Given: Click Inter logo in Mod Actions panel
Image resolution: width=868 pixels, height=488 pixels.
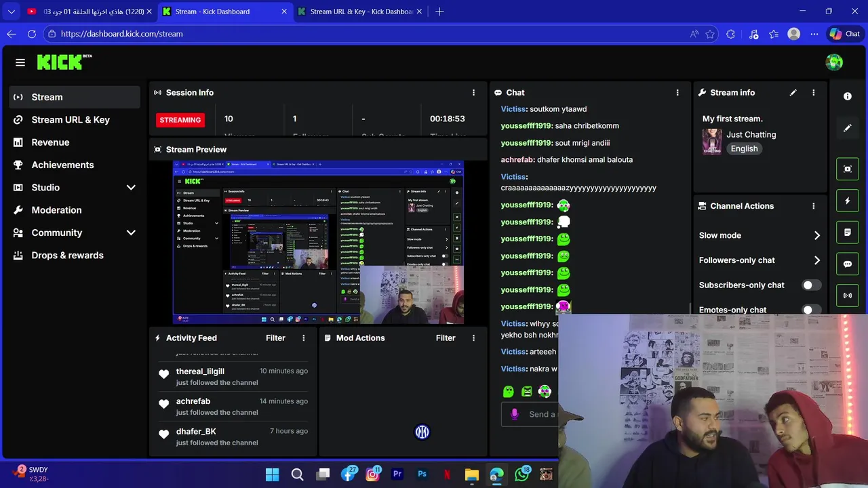Looking at the screenshot, I should [422, 432].
